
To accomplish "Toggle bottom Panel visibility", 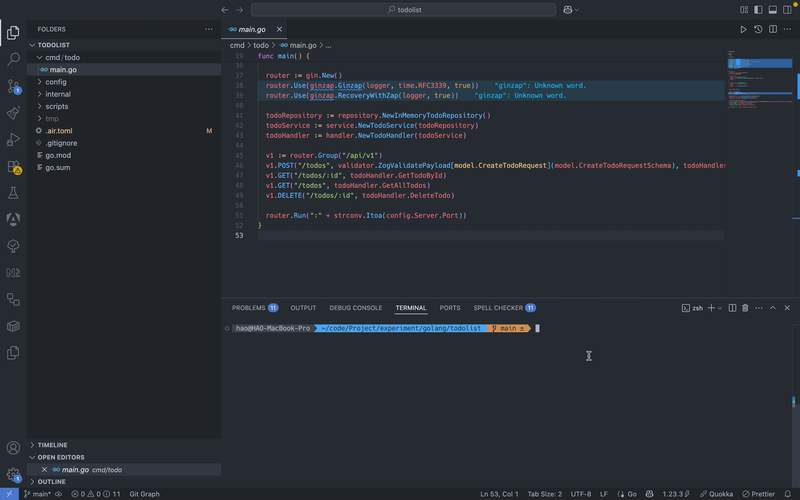I will (772, 10).
